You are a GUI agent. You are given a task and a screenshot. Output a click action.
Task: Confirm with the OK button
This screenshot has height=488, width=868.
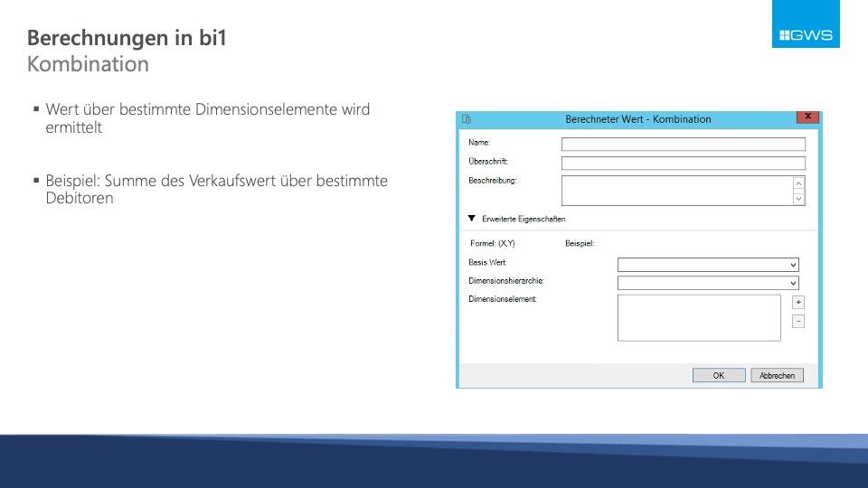pyautogui.click(x=719, y=375)
